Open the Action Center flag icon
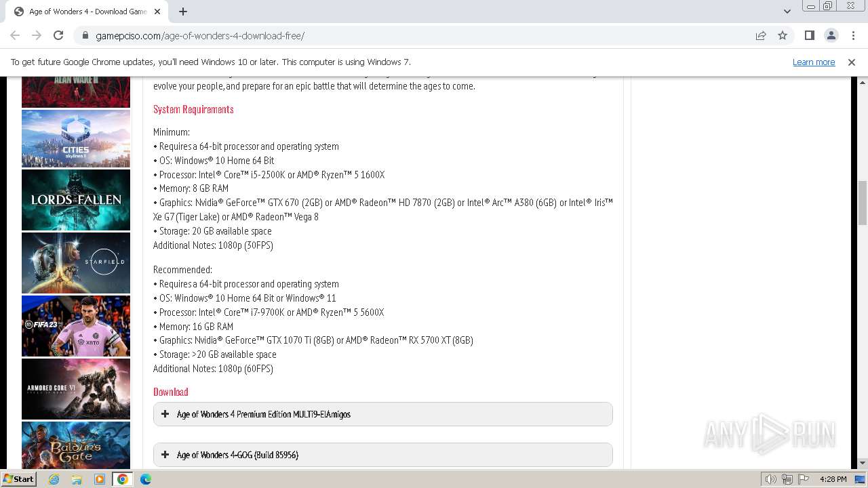The image size is (868, 488). point(803,479)
